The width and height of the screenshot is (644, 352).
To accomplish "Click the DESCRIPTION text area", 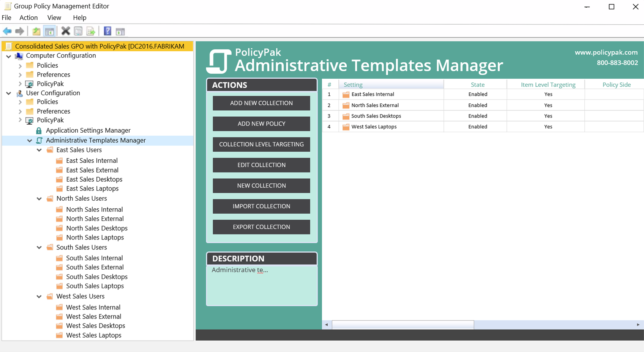I will tap(262, 285).
